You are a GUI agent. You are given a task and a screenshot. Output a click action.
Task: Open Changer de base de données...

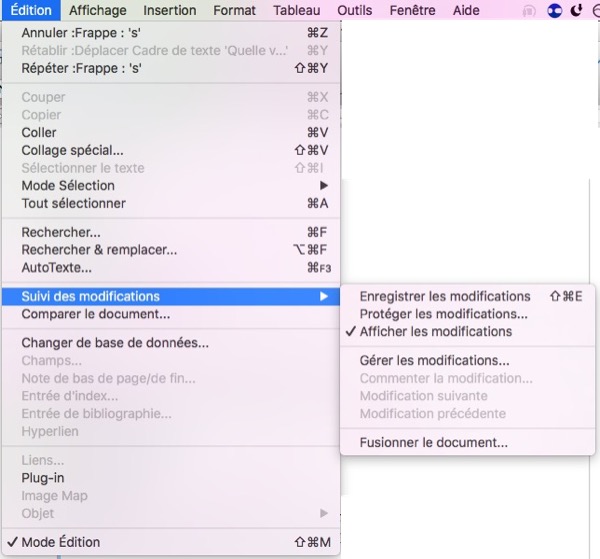115,343
